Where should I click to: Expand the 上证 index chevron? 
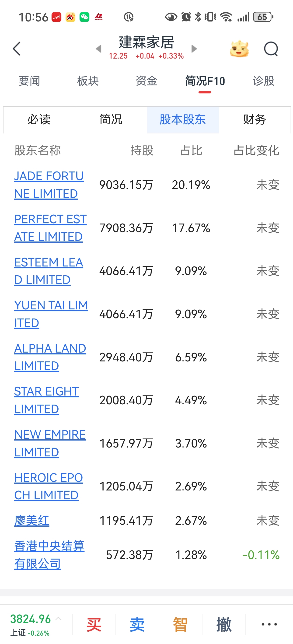pos(59,619)
